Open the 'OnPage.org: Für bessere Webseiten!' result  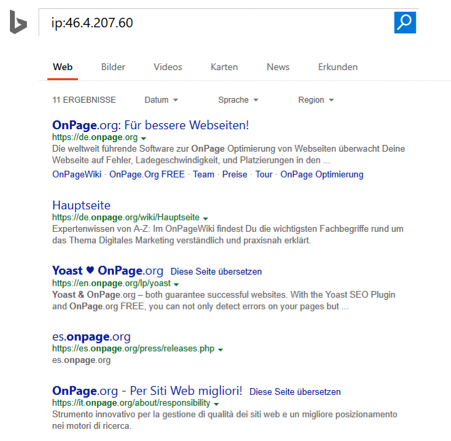click(150, 125)
